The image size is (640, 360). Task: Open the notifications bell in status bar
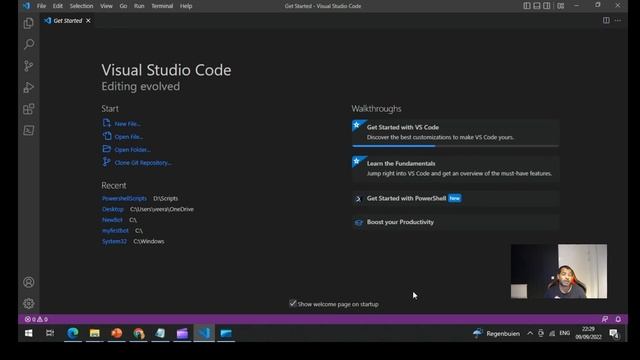point(618,319)
